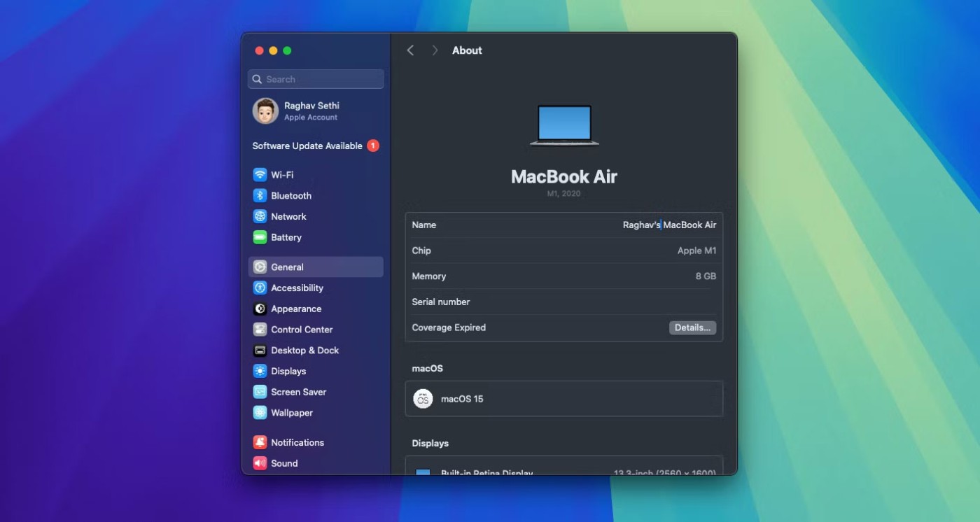The width and height of the screenshot is (980, 522).
Task: Click the green Battery icon
Action: click(x=260, y=238)
